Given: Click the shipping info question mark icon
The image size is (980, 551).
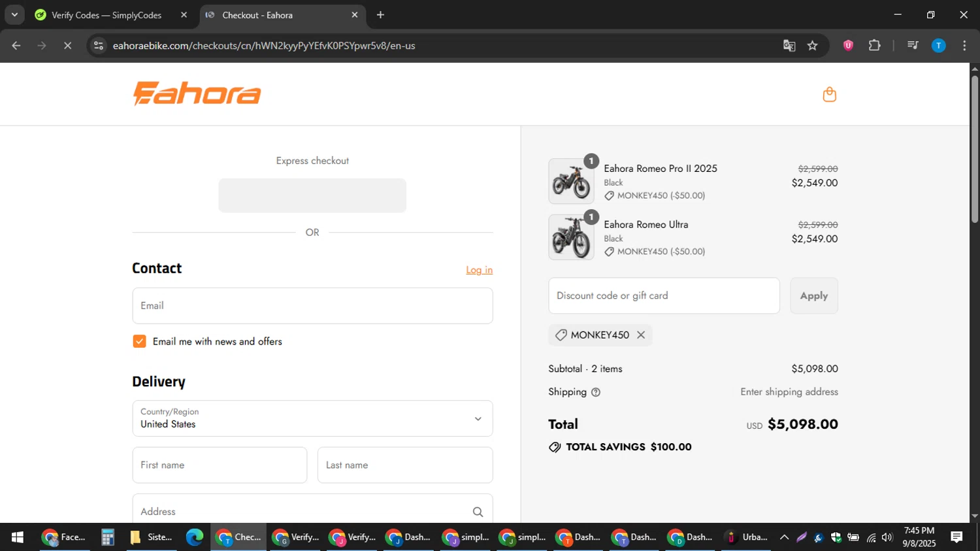Looking at the screenshot, I should point(595,392).
